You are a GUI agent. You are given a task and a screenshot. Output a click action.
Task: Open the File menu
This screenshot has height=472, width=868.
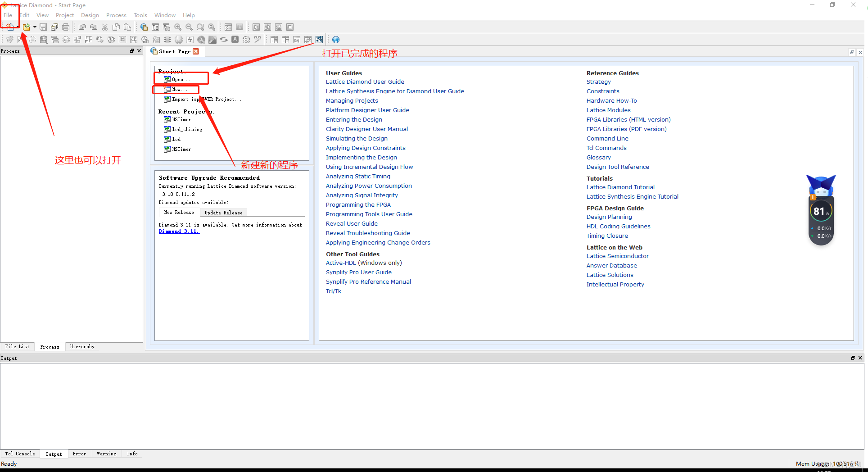tap(8, 15)
